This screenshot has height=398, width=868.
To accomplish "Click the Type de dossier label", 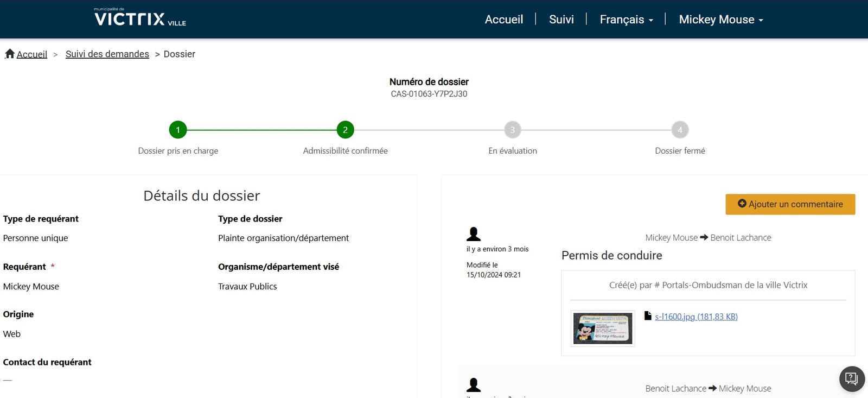I will (250, 219).
